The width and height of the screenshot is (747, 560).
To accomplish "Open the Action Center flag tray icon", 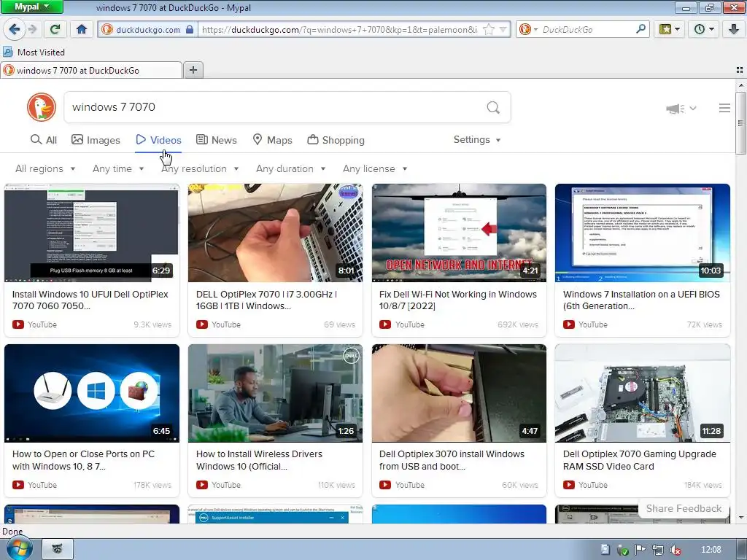I will click(x=640, y=550).
